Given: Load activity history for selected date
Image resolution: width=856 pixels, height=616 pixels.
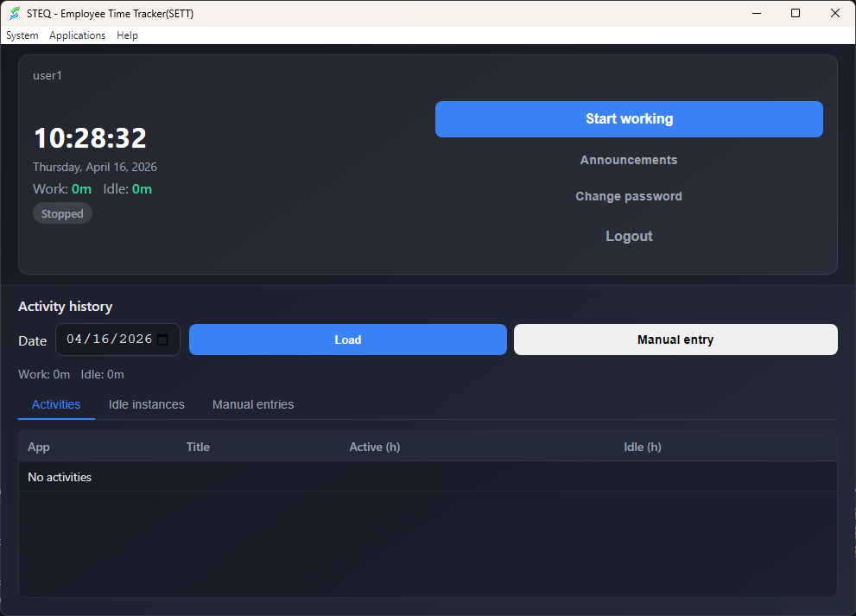Looking at the screenshot, I should pos(348,340).
